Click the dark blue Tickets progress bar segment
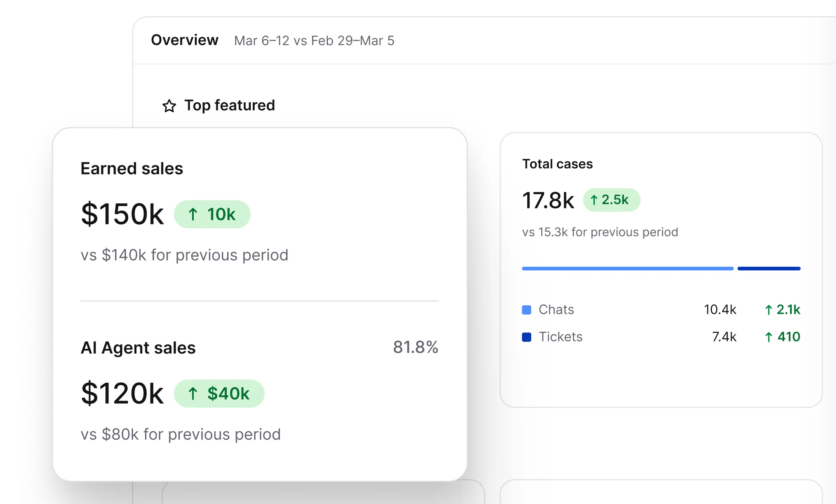The height and width of the screenshot is (504, 836). [769, 268]
